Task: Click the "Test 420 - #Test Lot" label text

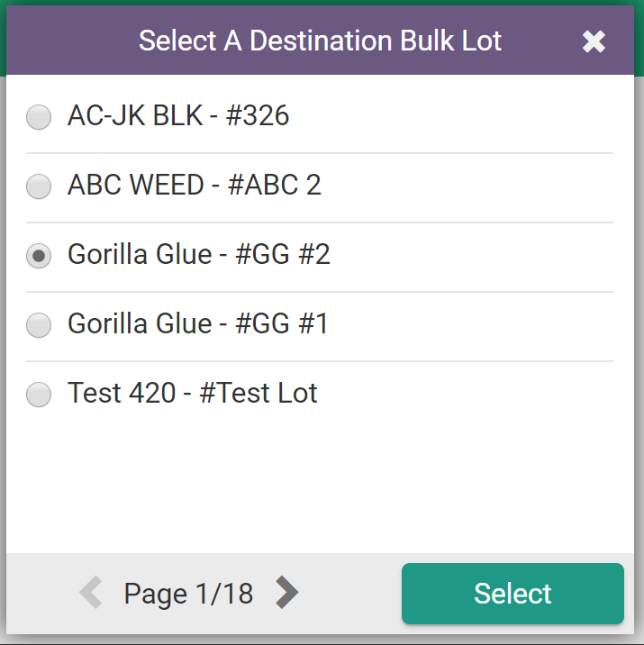Action: 193,394
